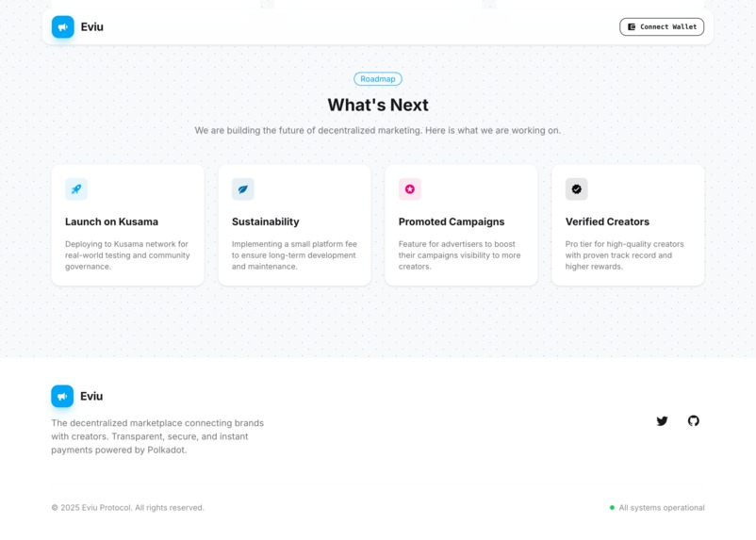Click the star icon on Promoted Campaigns
This screenshot has height=540, width=756.
tap(410, 189)
